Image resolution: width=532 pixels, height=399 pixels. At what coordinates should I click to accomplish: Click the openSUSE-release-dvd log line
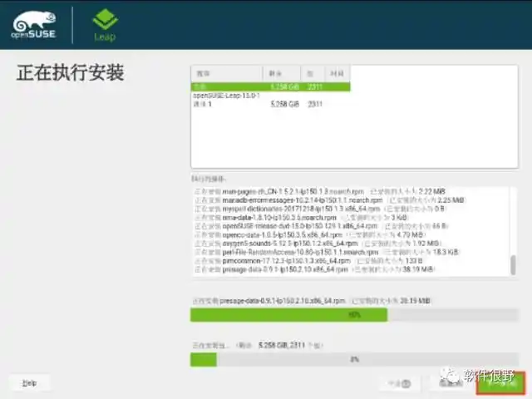tap(322, 226)
